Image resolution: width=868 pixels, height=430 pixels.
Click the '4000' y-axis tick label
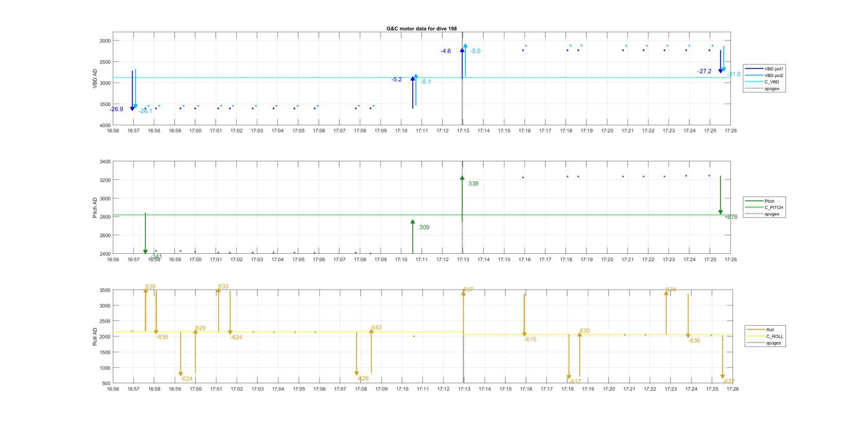[x=105, y=125]
